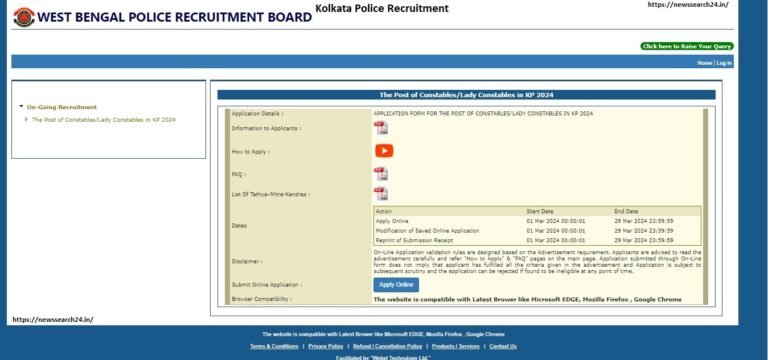Click the panel title Constables/Lady Constables in KP 2024

click(466, 95)
